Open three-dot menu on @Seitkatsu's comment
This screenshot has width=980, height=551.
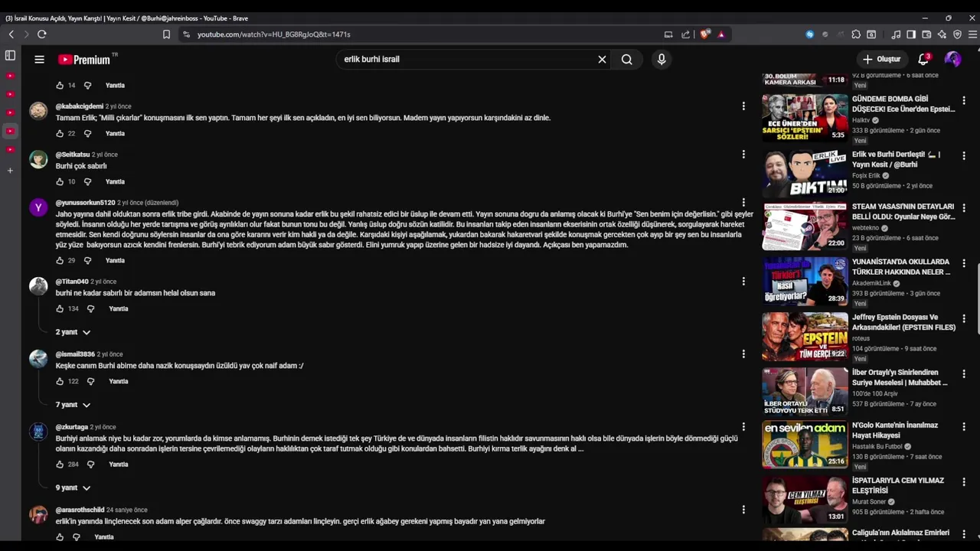tap(743, 155)
